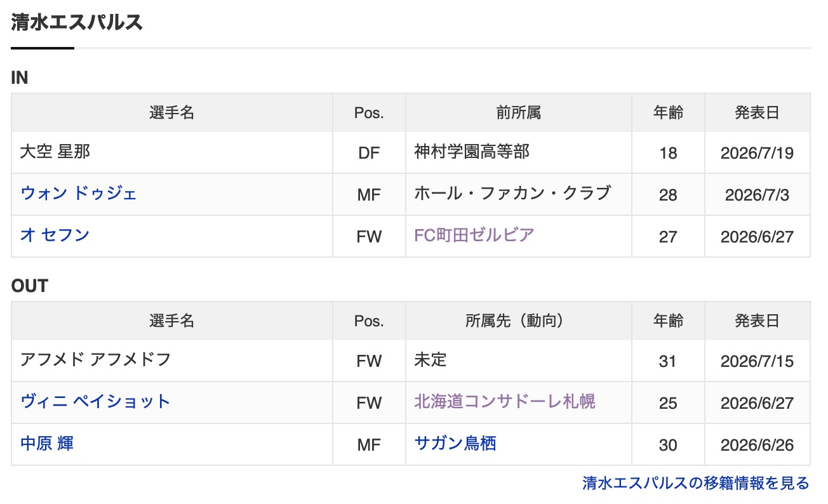This screenshot has height=504, width=828.
Task: Click the 年齢 header in the IN table
Action: tap(668, 113)
